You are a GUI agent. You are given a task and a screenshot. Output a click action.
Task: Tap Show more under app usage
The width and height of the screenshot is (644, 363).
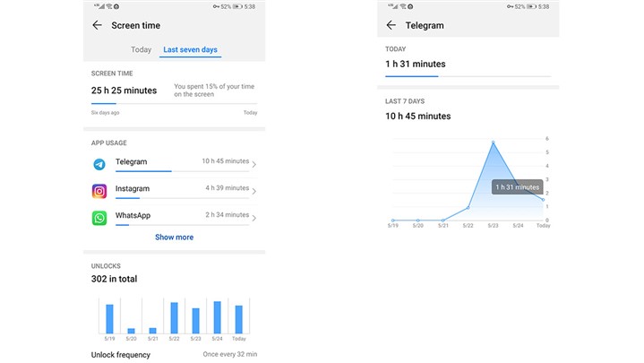tap(174, 238)
